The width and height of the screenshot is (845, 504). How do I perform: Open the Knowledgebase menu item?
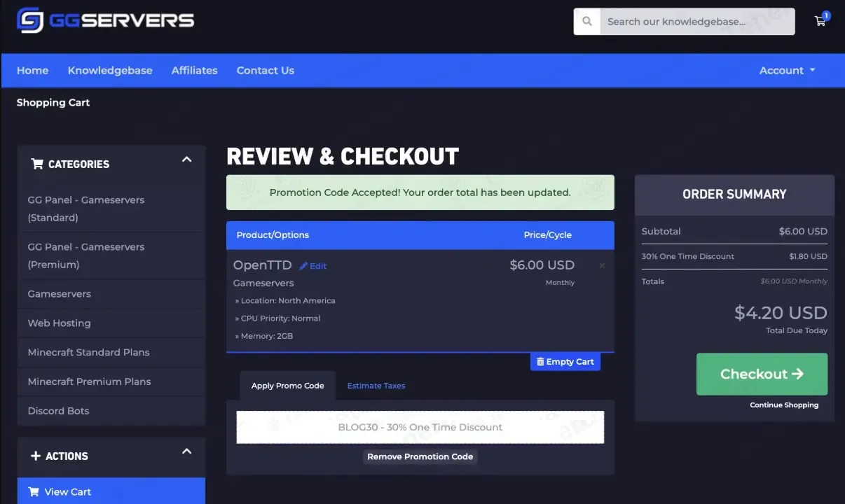point(110,70)
